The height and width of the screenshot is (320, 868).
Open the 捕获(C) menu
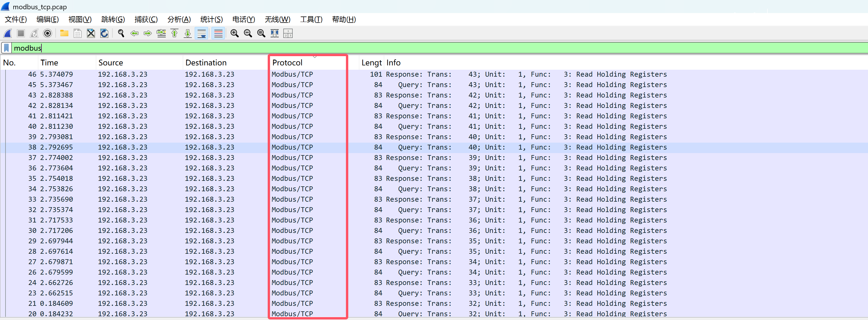click(146, 19)
